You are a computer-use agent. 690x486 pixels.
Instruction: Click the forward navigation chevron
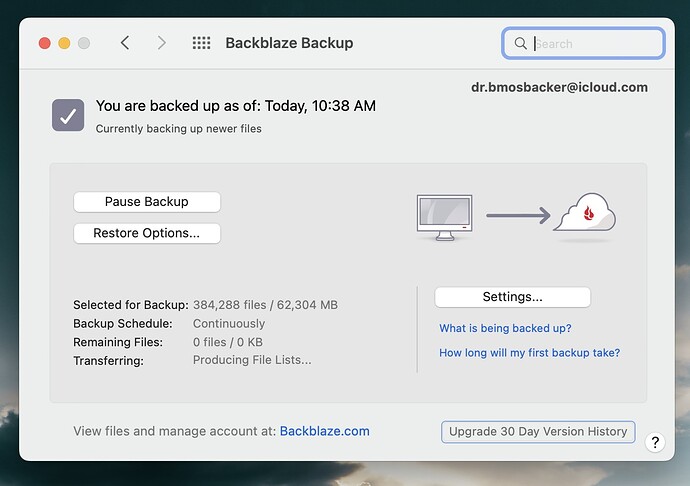pos(162,43)
